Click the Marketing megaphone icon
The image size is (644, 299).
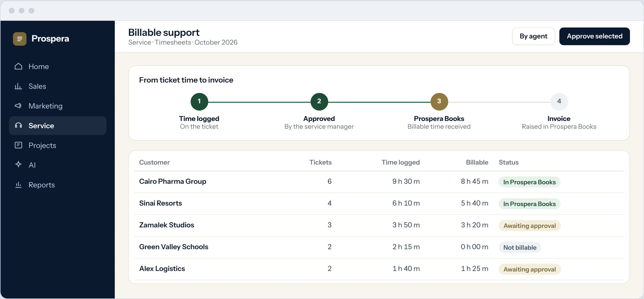tap(18, 106)
